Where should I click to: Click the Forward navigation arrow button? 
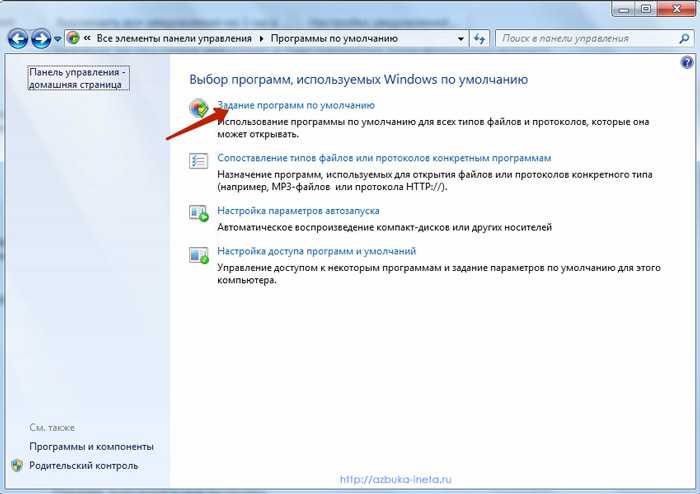pyautogui.click(x=41, y=39)
